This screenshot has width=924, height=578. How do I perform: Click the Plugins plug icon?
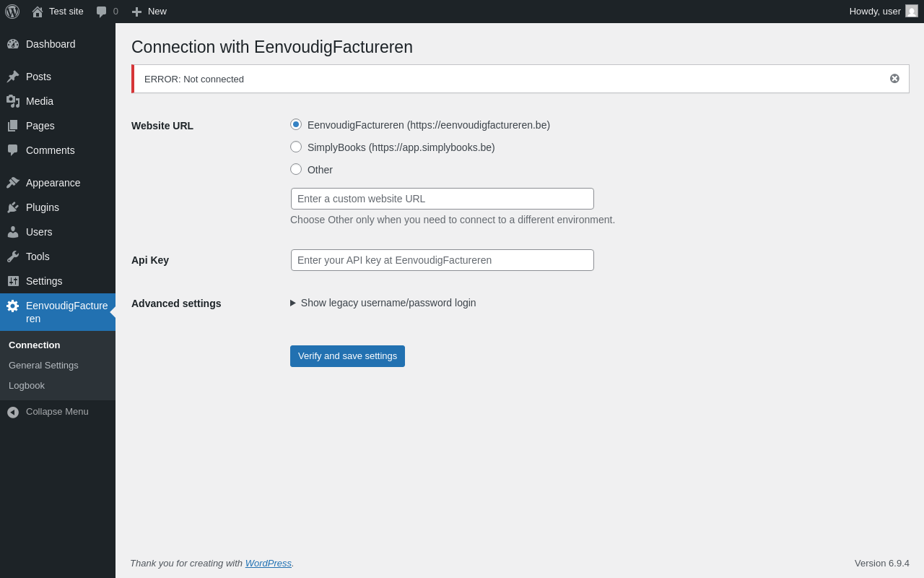coord(13,207)
